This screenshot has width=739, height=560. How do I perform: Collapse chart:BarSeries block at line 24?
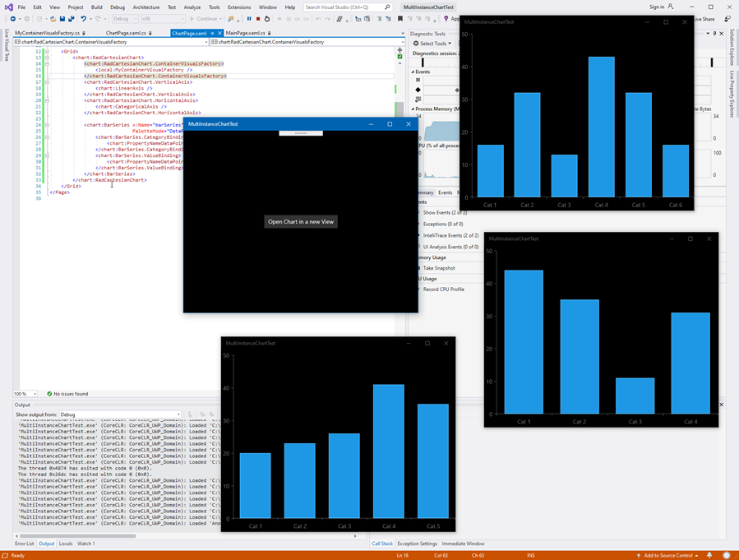[x=47, y=125]
